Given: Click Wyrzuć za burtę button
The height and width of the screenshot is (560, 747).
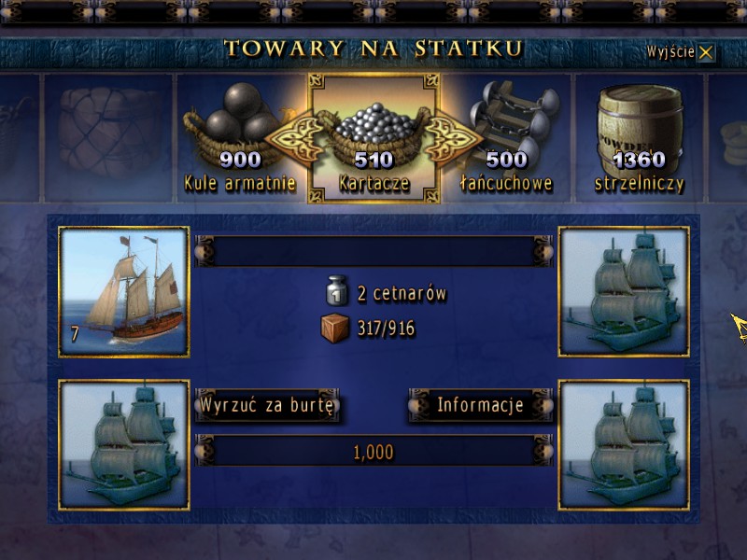Looking at the screenshot, I should point(267,406).
